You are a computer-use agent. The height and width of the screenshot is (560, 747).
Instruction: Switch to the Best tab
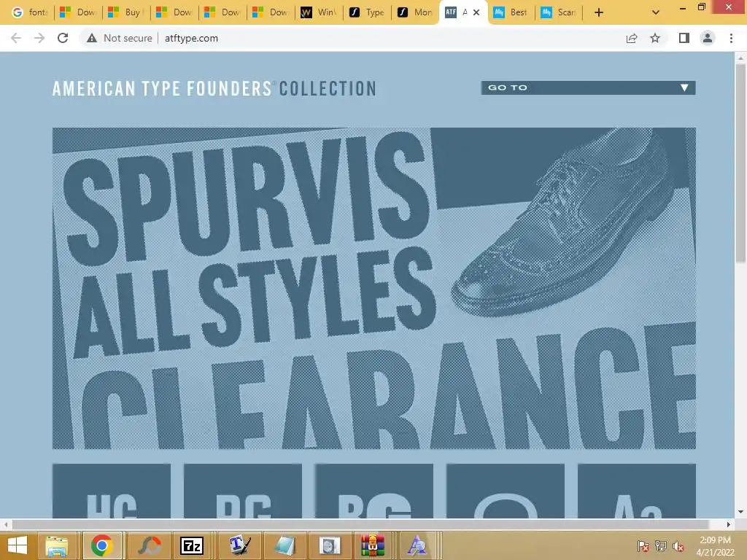511,12
